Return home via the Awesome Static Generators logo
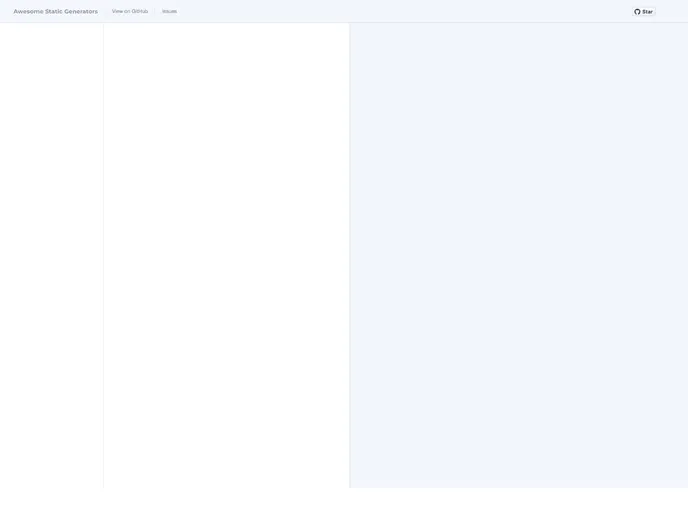 (55, 12)
